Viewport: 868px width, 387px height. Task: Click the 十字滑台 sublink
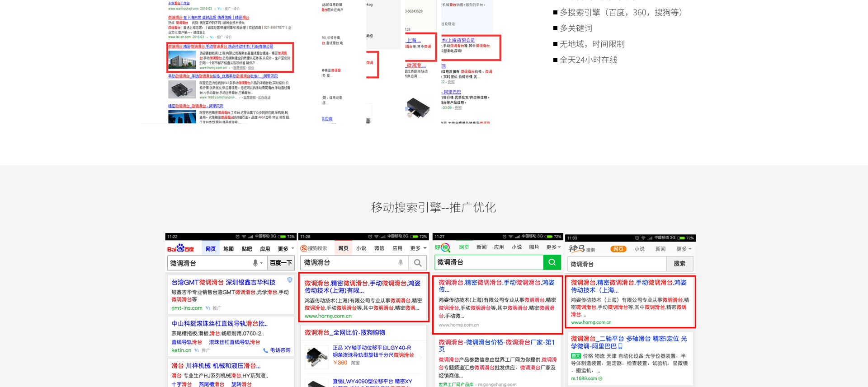click(x=181, y=384)
